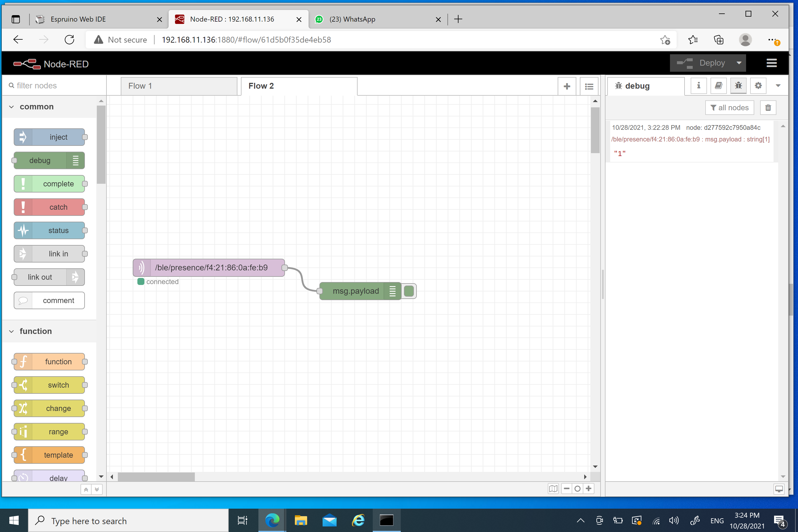Select the MQTT /ble/presence node on canvas

[209, 268]
